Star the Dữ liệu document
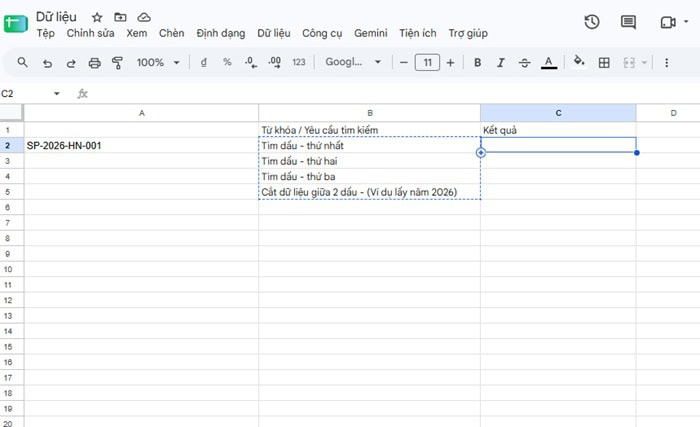Screen dimensions: 700x427 97,17
